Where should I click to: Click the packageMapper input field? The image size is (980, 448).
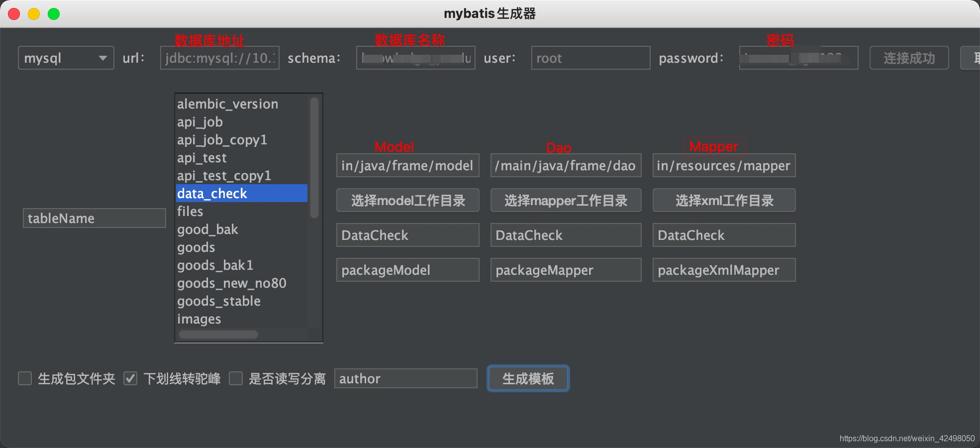click(x=566, y=270)
